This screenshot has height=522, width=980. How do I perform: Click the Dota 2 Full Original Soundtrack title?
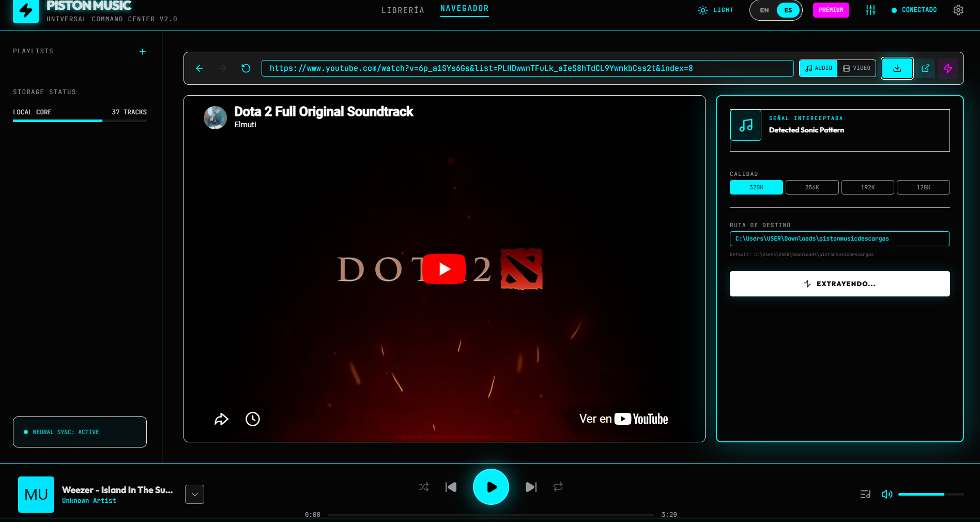324,112
